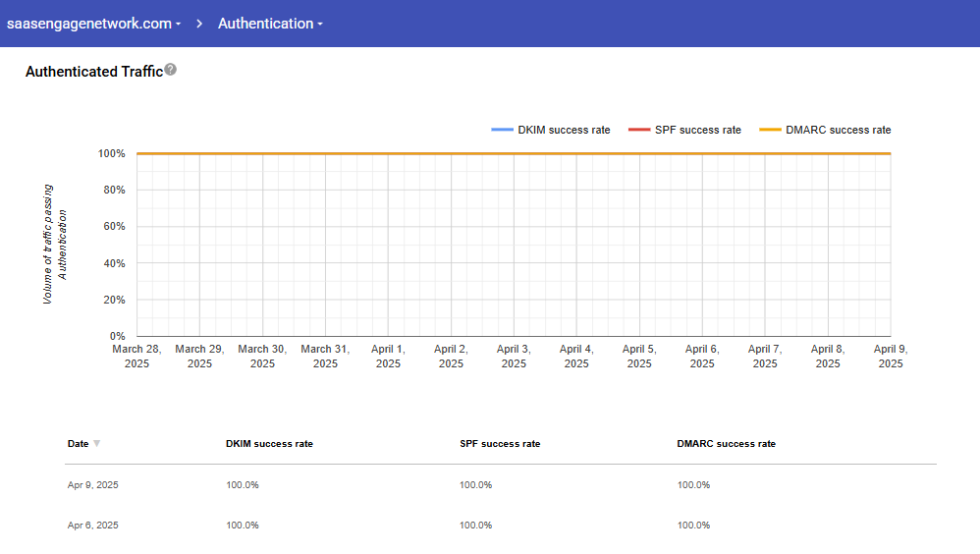Open help icon next to Authenticated Traffic
The image size is (980, 554).
coord(171,70)
